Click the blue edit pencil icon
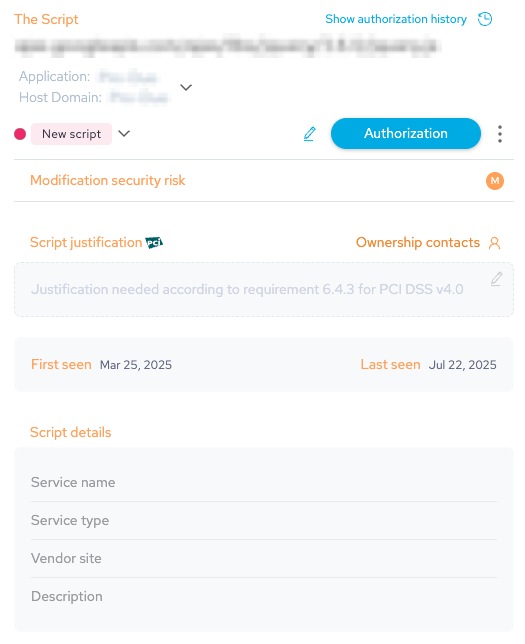Image resolution: width=525 pixels, height=644 pixels. point(310,134)
